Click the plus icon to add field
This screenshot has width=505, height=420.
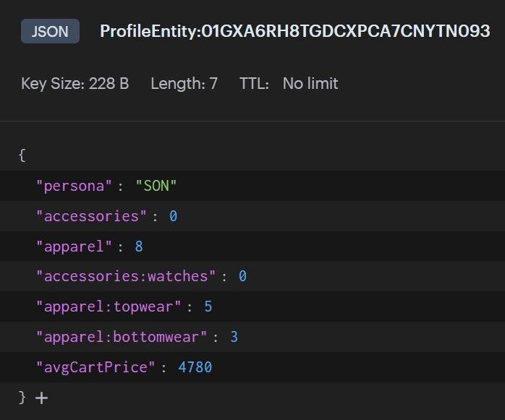coord(41,398)
